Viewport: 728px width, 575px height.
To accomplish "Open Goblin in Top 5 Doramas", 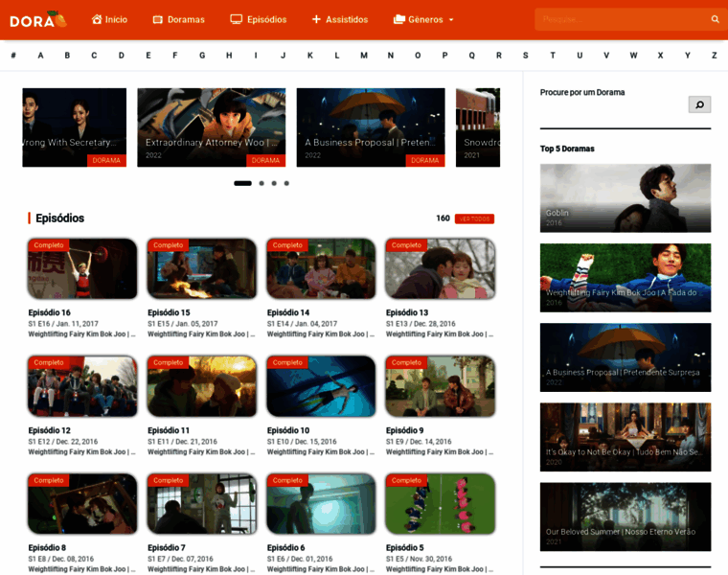I will (625, 197).
